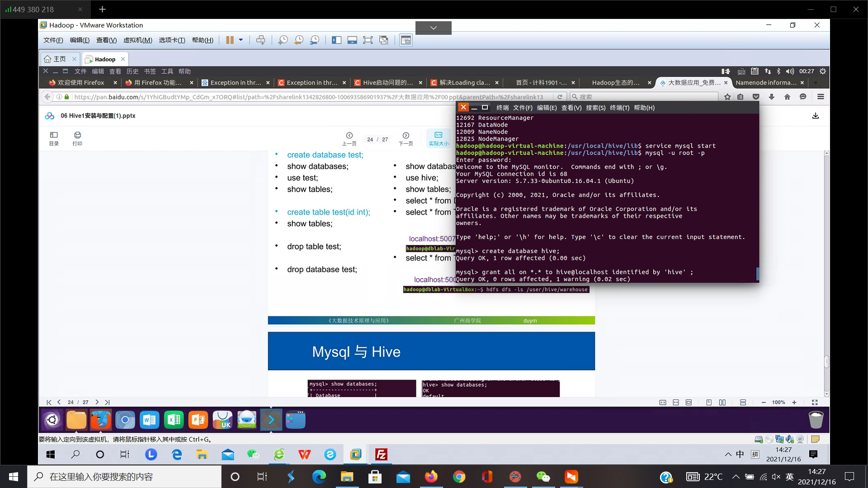This screenshot has height=488, width=868.
Task: Click the print (打印) icon in document viewer
Action: pos(77,138)
